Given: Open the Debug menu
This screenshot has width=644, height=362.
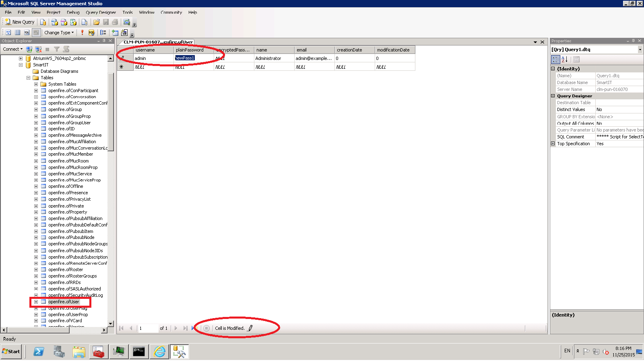Looking at the screenshot, I should [73, 12].
